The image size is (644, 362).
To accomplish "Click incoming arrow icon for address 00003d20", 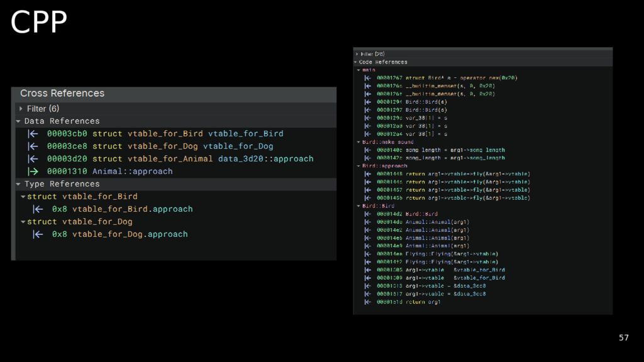I will [x=33, y=158].
